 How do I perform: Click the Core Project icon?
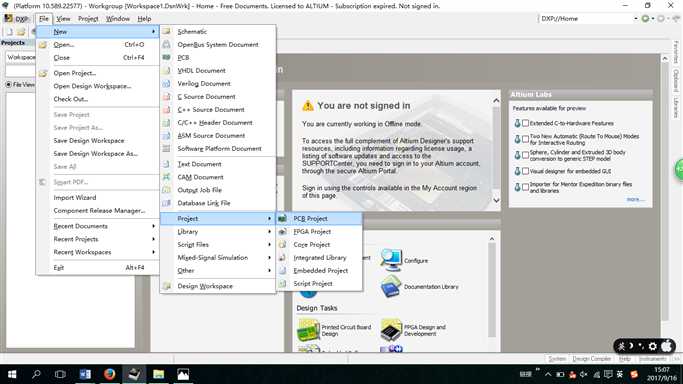click(283, 245)
